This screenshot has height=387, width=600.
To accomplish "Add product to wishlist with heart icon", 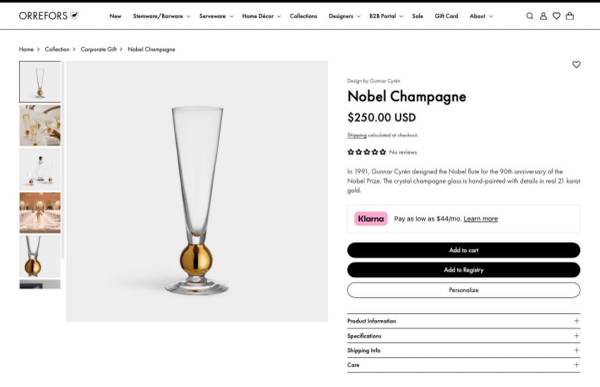I will (x=576, y=65).
